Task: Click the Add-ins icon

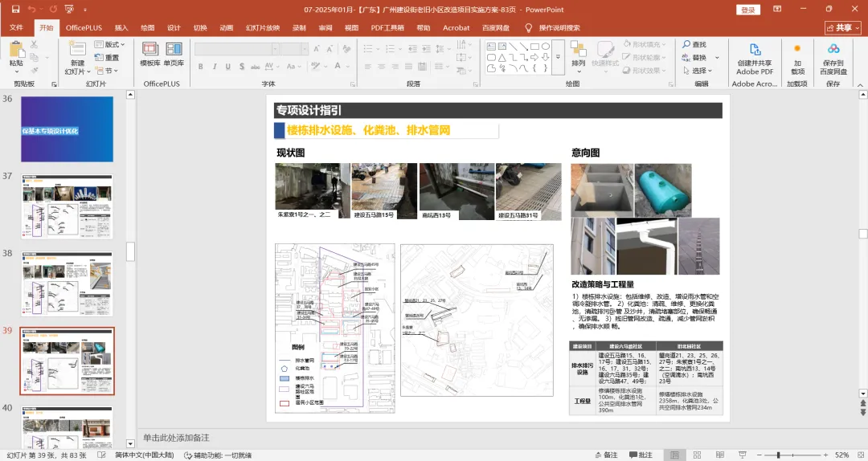Action: pos(797,49)
